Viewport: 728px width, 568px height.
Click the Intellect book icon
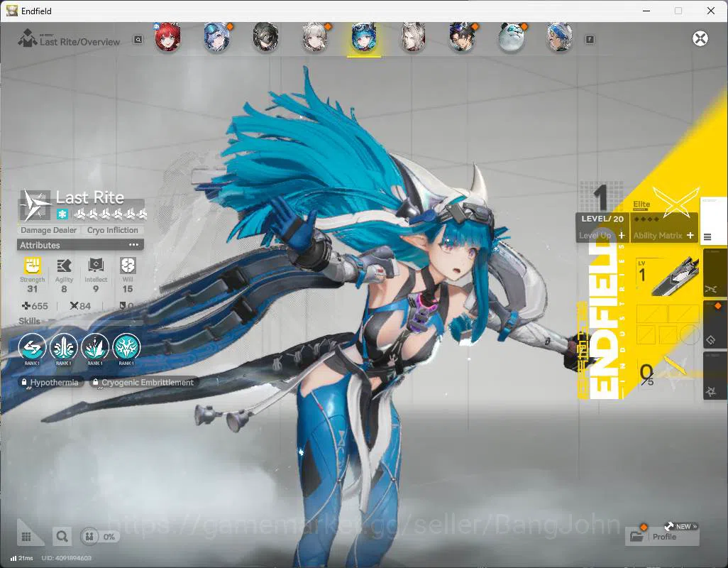[x=96, y=266]
